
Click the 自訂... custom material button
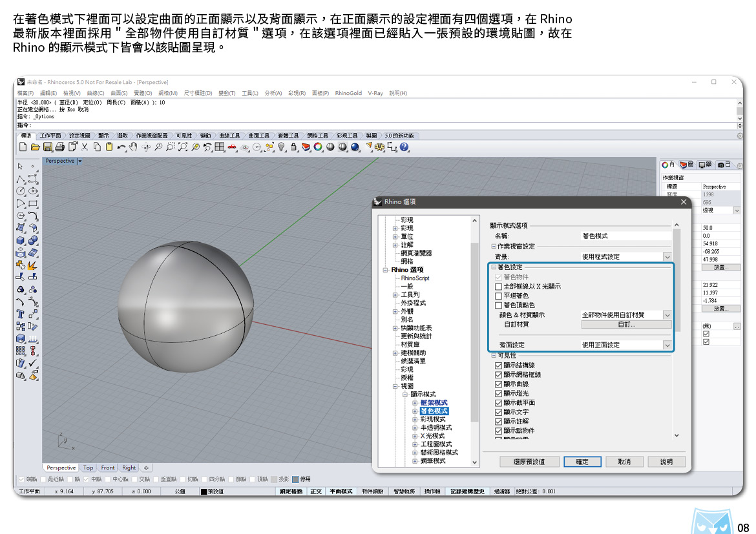tap(626, 325)
